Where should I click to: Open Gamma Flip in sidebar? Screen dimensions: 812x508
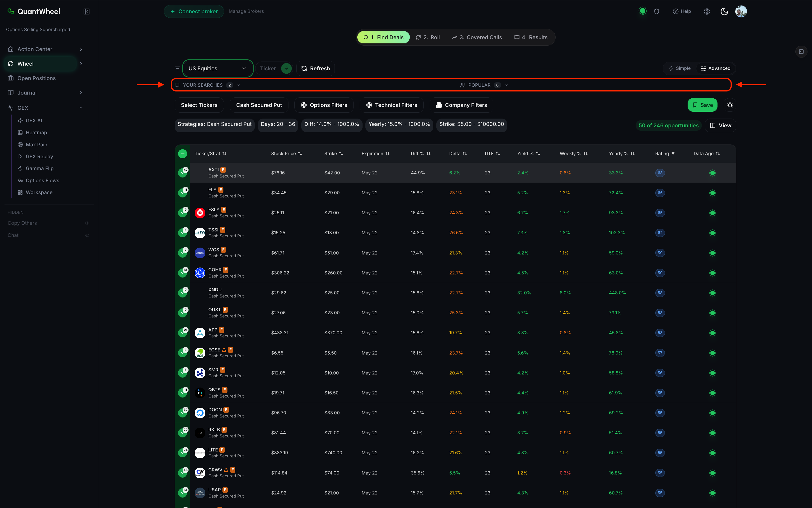[x=36, y=168]
